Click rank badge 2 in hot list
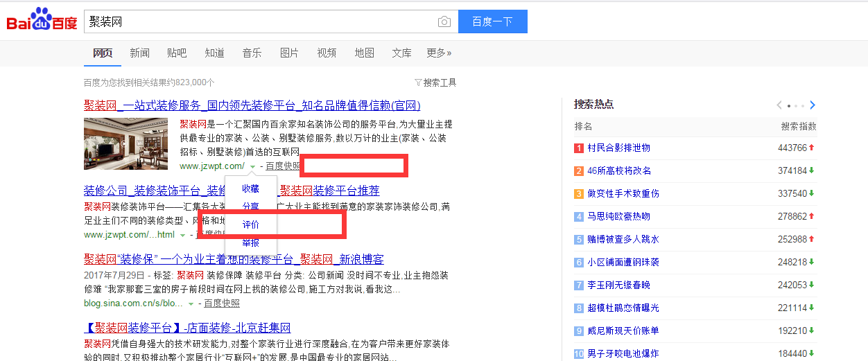 pyautogui.click(x=579, y=171)
